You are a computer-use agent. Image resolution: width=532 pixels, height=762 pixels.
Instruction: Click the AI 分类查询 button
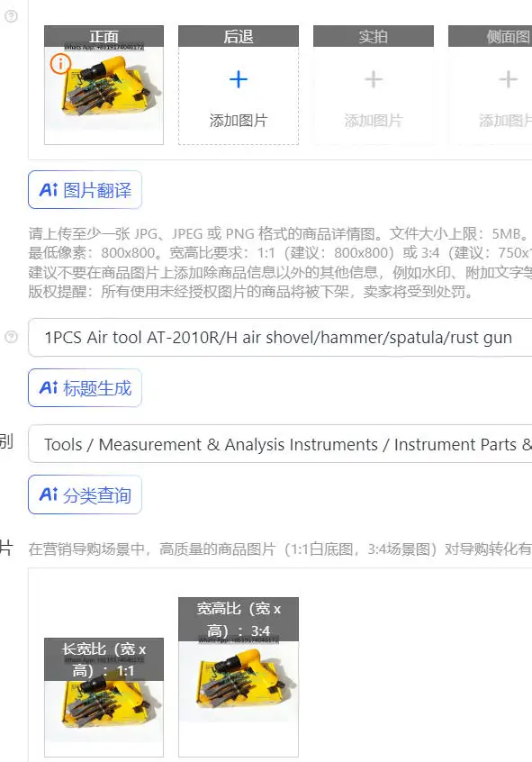tap(85, 494)
